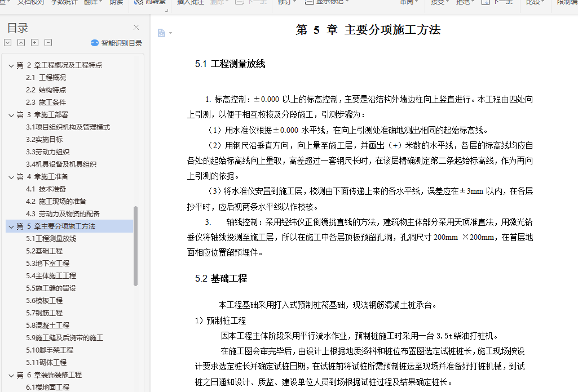Open outline entry 2.2 结构特点
The width and height of the screenshot is (578, 392).
pyautogui.click(x=46, y=90)
